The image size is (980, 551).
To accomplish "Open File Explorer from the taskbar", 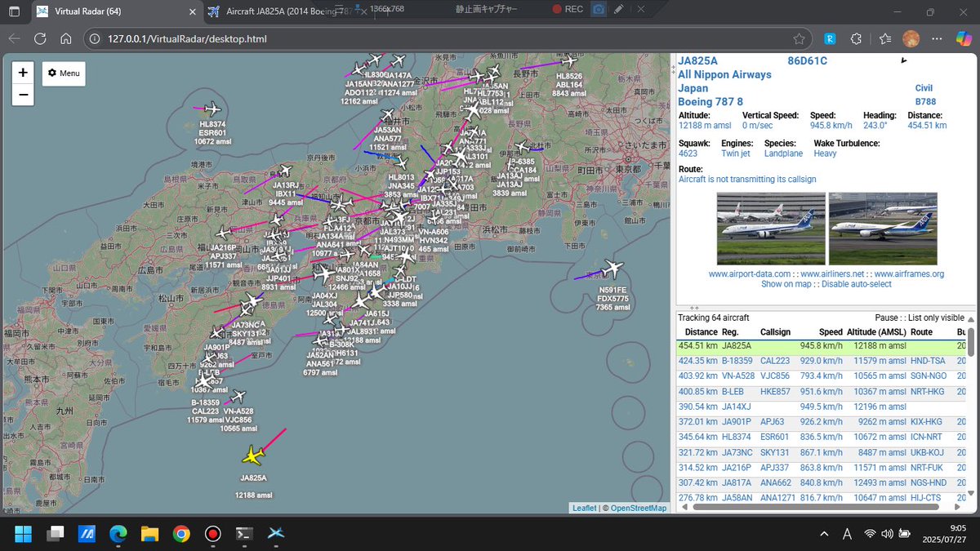I will 149,534.
